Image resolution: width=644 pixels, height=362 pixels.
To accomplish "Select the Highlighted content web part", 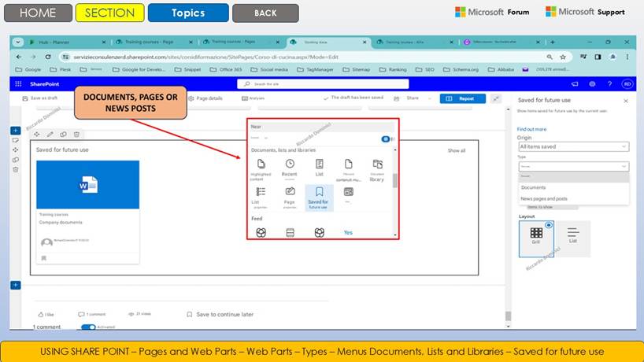I will pos(261,169).
